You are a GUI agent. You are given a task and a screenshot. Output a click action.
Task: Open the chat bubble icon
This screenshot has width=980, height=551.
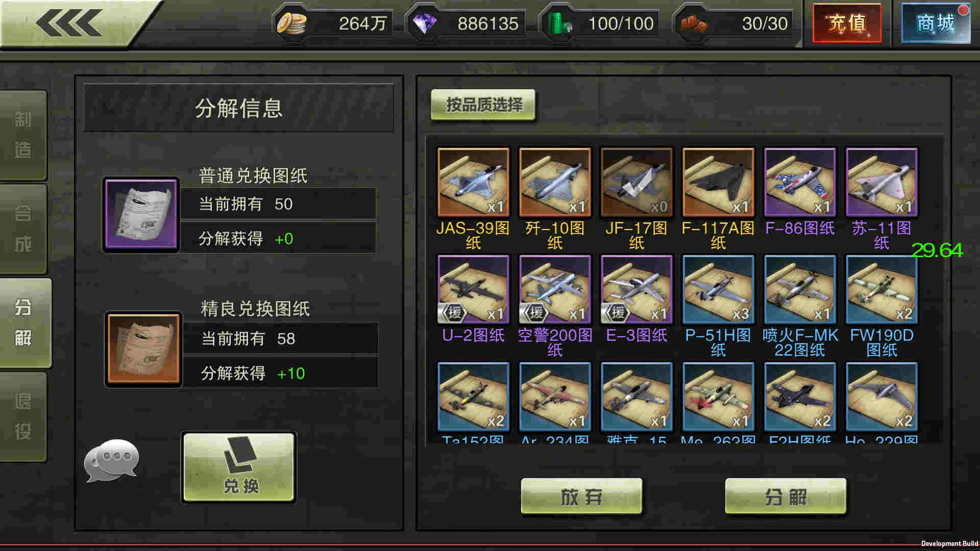[x=111, y=460]
